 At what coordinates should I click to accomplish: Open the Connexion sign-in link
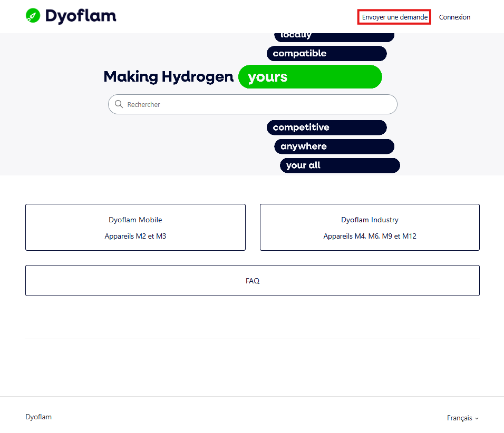click(454, 17)
